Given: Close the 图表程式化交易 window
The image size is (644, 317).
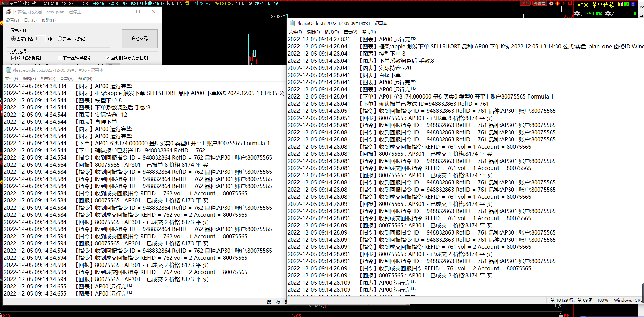Looking at the screenshot, I should [x=154, y=12].
